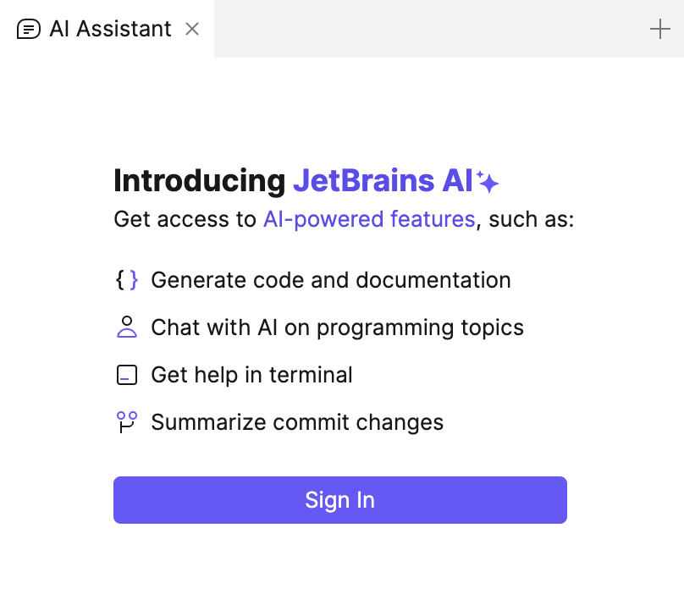The height and width of the screenshot is (616, 684).
Task: Select Chat with AI on programming topics
Action: [338, 327]
